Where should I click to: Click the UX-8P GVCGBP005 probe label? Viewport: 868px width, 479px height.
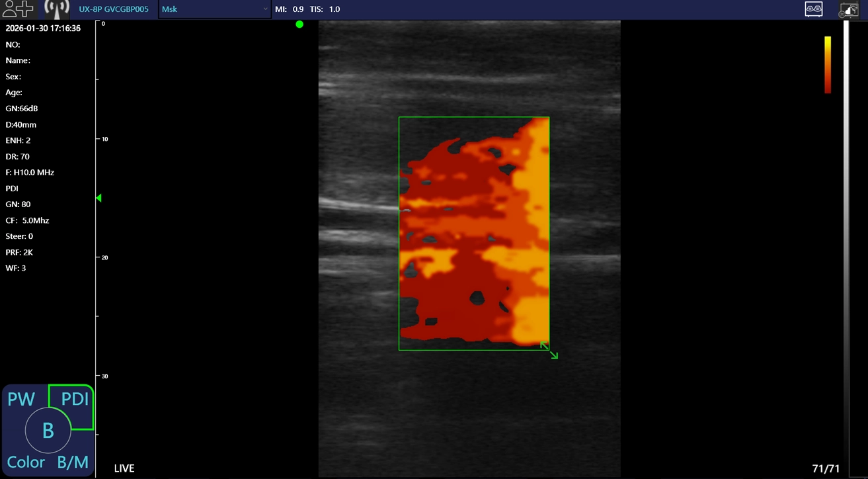click(113, 9)
